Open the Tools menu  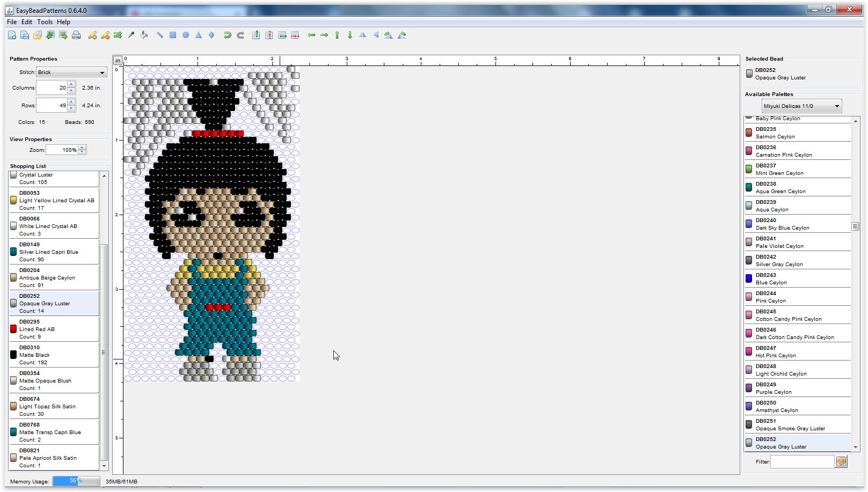[x=45, y=22]
